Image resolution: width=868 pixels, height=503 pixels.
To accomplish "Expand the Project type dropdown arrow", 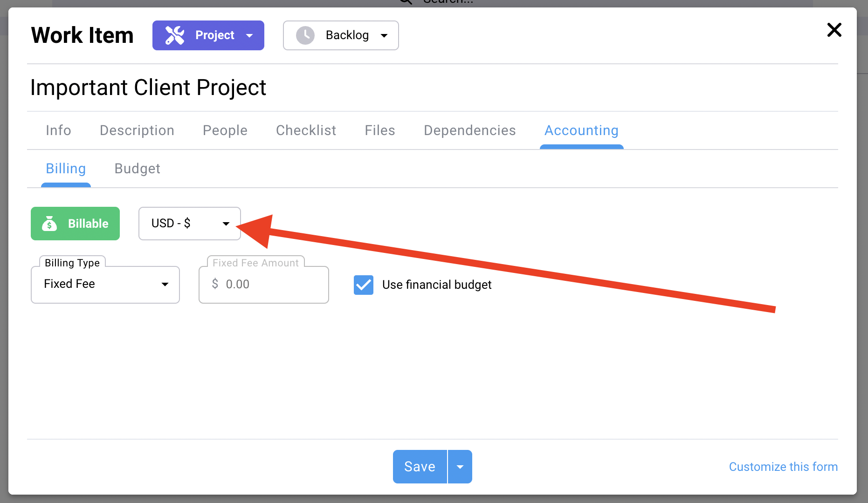I will (249, 35).
